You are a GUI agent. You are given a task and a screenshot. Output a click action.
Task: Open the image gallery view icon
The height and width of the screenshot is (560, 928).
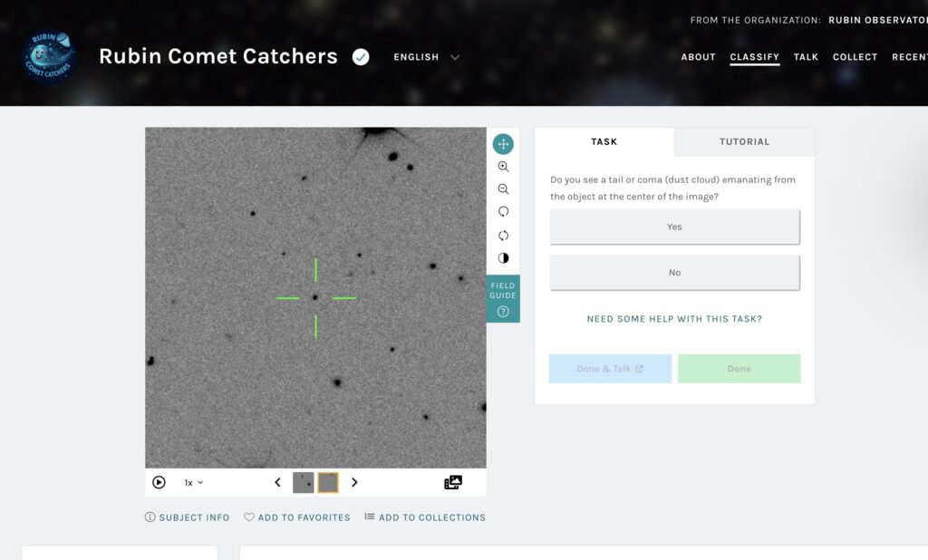[453, 482]
